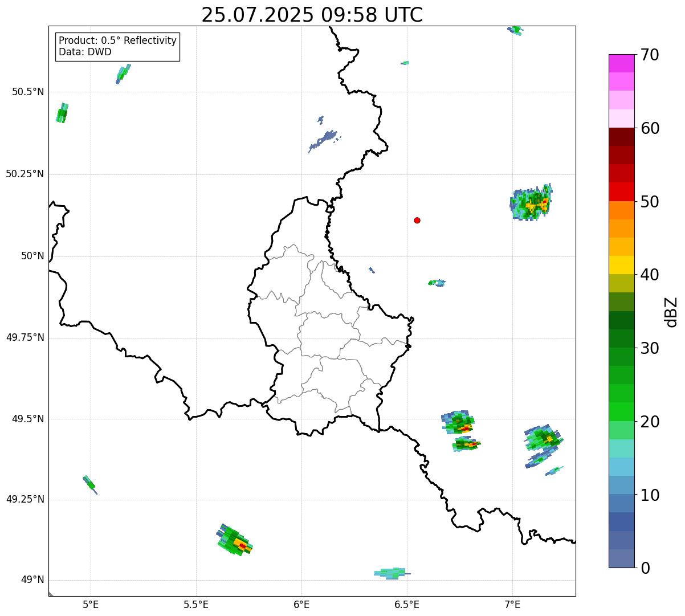Click the bright red colorbar segment near 50

tap(621, 192)
